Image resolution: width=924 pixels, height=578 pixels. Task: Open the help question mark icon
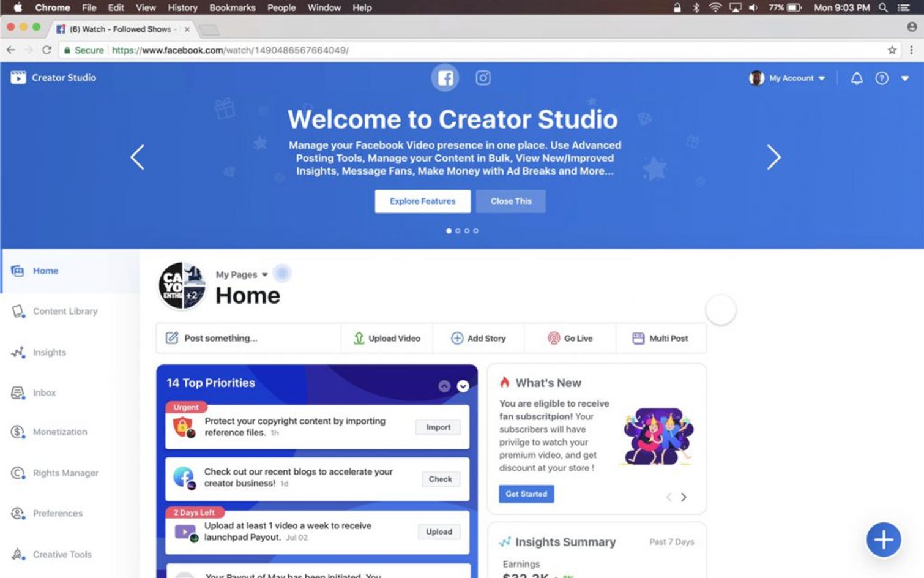tap(882, 78)
